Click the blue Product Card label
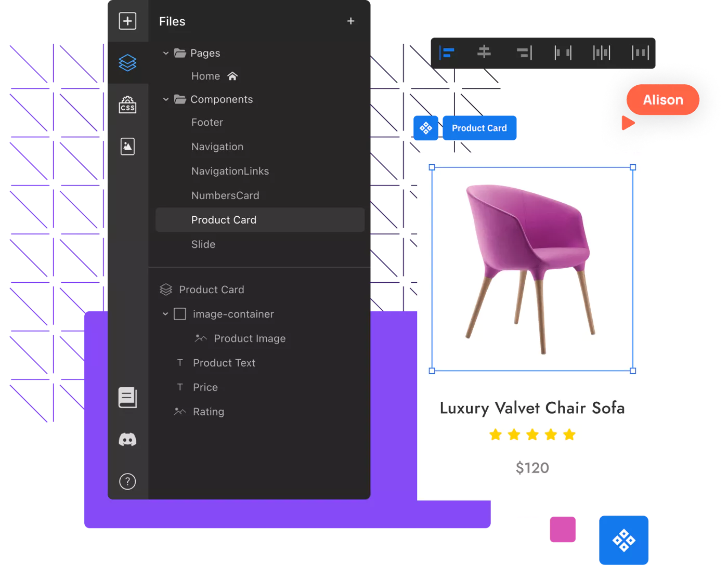The height and width of the screenshot is (565, 728). (x=479, y=128)
